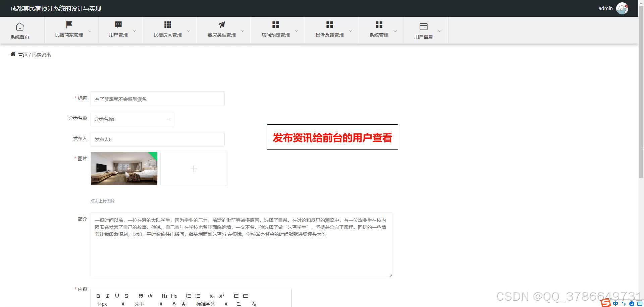Decrease indent in the editor
Screen dimensions: 644x307
(236, 296)
